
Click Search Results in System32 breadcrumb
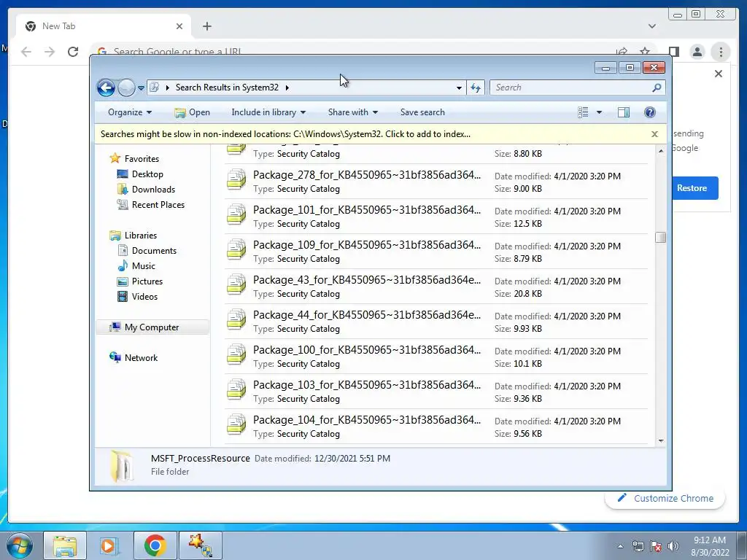227,87
